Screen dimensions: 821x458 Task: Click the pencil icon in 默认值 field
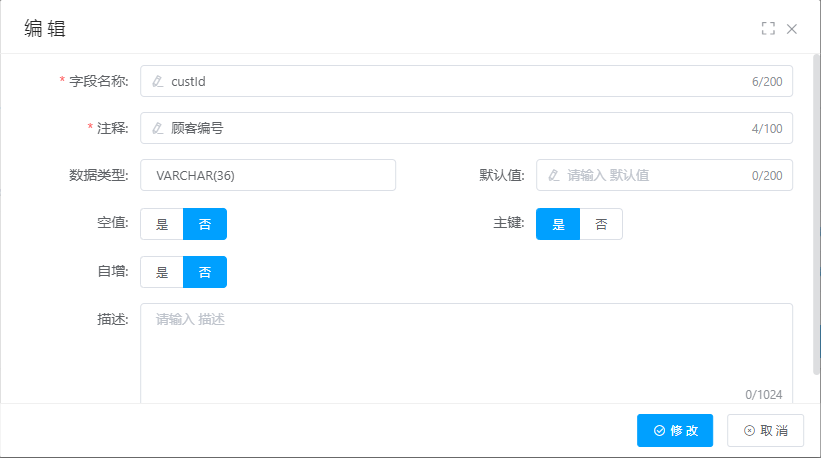553,175
